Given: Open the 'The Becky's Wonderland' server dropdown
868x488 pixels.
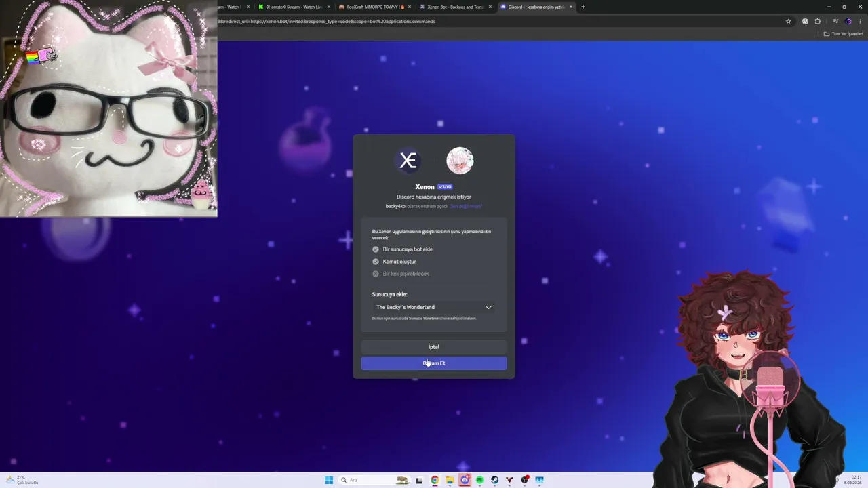Looking at the screenshot, I should point(434,308).
